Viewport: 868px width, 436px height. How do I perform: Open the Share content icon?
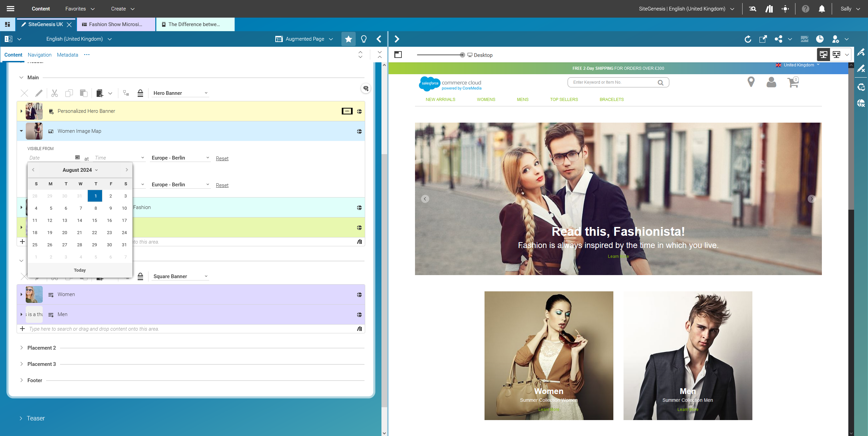(779, 39)
